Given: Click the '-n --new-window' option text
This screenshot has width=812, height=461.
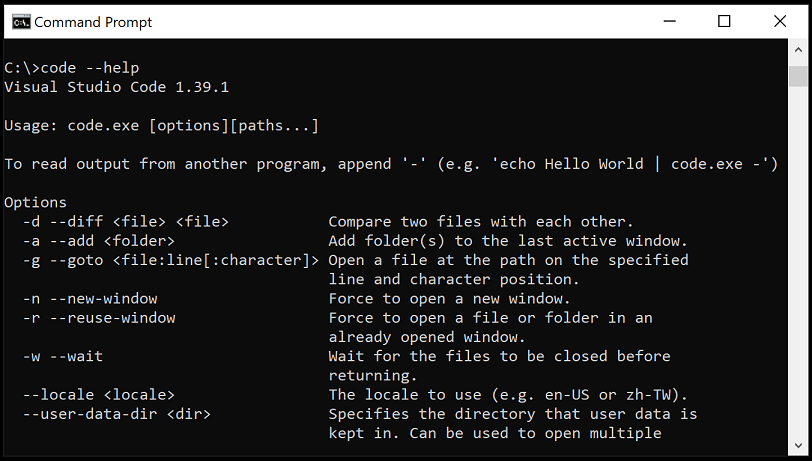Looking at the screenshot, I should pos(90,299).
